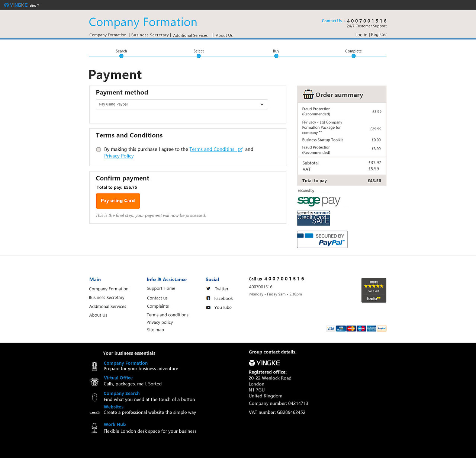Screen dimensions: 476x458
Task: Open the Company Formation link in business essentials
Action: click(x=126, y=363)
